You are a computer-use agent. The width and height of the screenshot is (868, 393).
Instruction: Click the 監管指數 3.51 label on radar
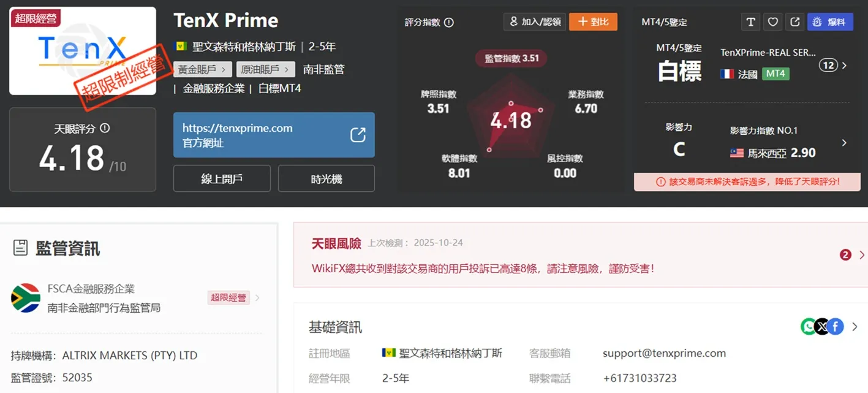pos(511,58)
